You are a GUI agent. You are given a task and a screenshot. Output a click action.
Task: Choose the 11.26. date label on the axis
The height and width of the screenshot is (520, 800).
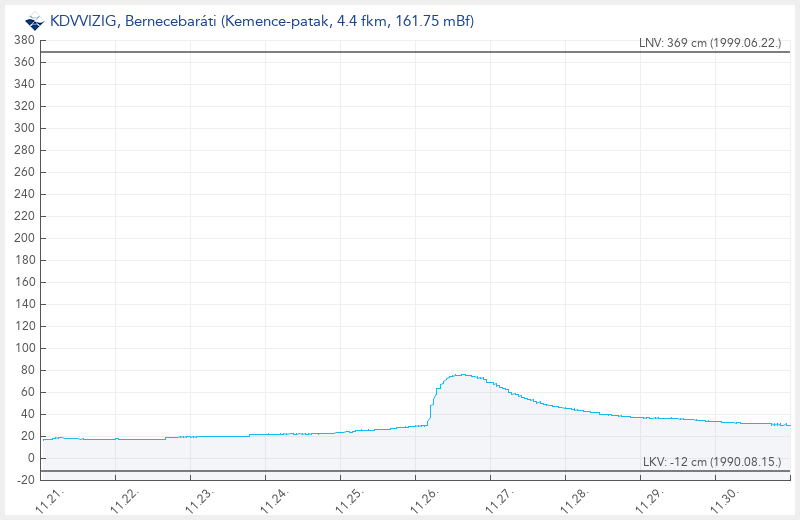(425, 501)
